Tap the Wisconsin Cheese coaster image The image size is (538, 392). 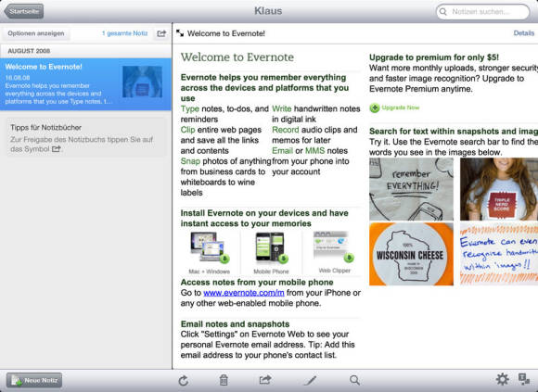411,254
